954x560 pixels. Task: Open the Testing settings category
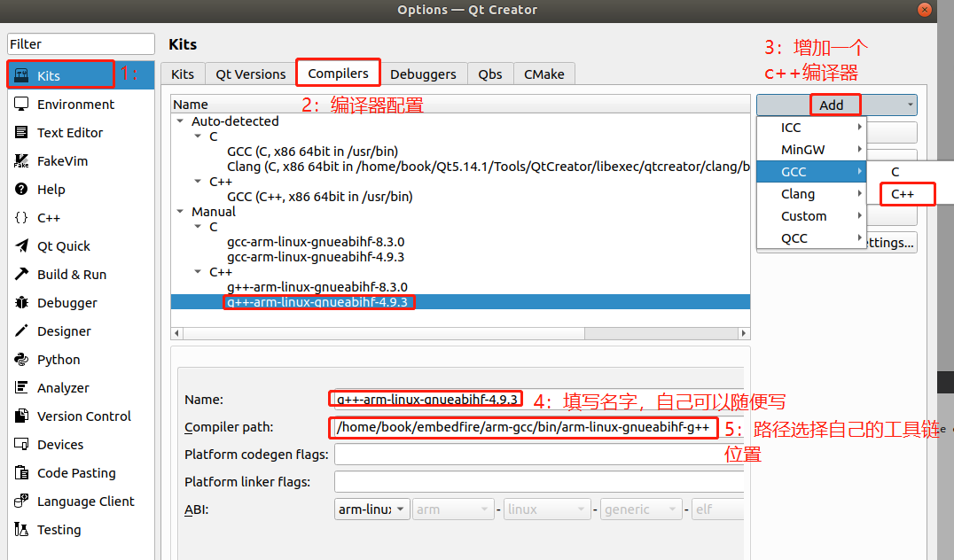tap(81, 530)
